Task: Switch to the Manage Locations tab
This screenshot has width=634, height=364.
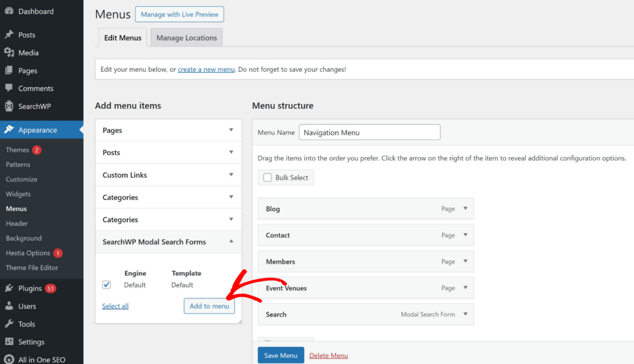Action: click(x=186, y=37)
